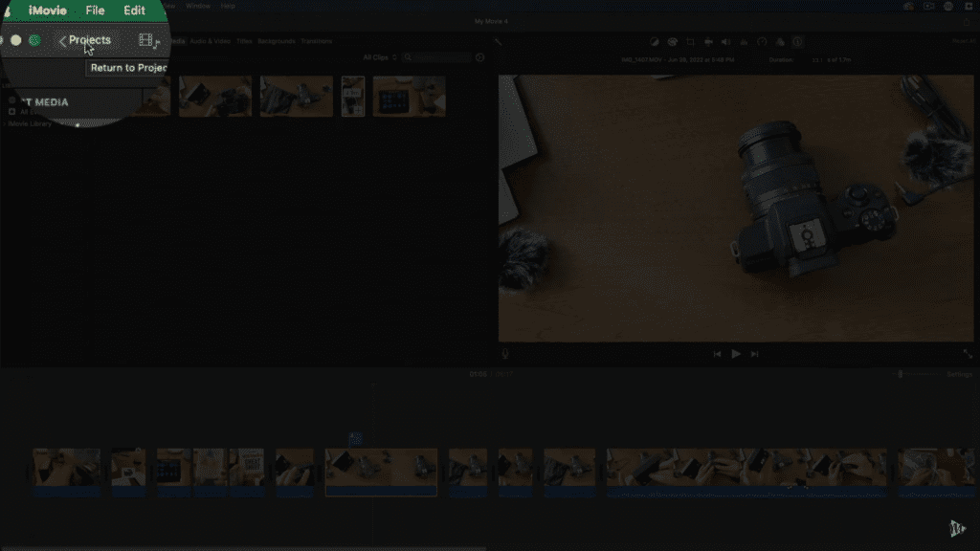Click the Reset All button
The width and height of the screenshot is (980, 551).
coord(964,41)
